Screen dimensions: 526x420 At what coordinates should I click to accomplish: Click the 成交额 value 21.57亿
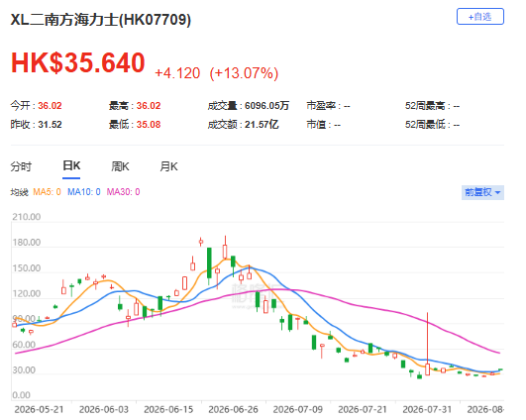262,125
